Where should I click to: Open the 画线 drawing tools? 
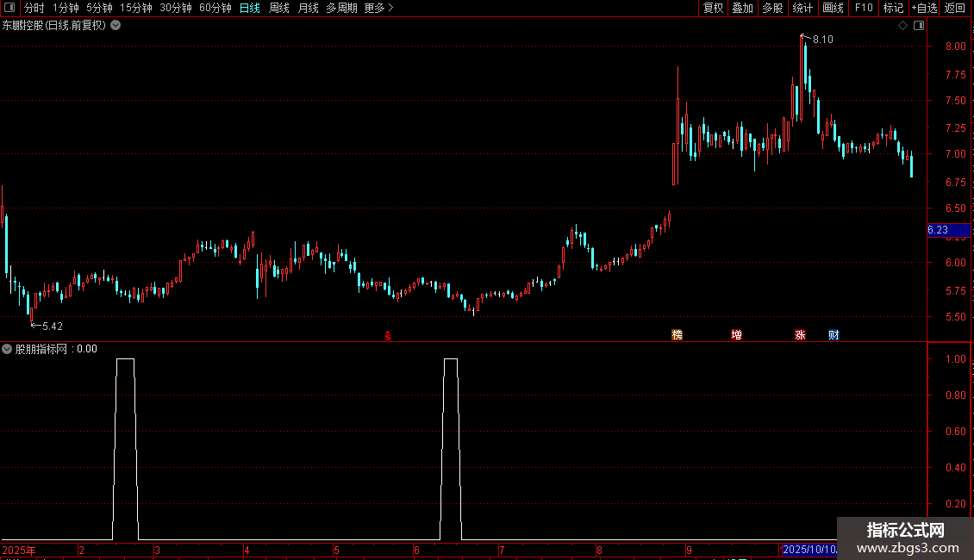833,8
